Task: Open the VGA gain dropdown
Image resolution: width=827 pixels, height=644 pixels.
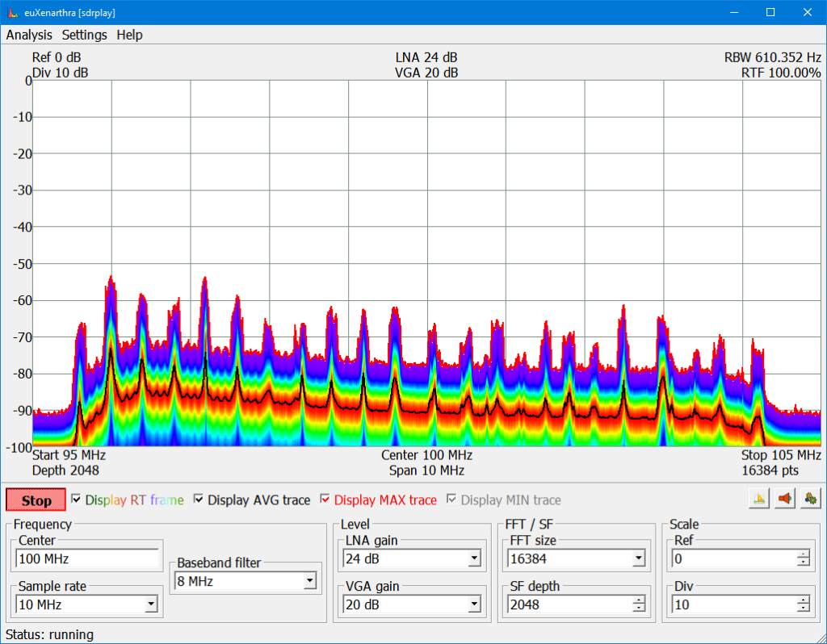Action: tap(475, 604)
